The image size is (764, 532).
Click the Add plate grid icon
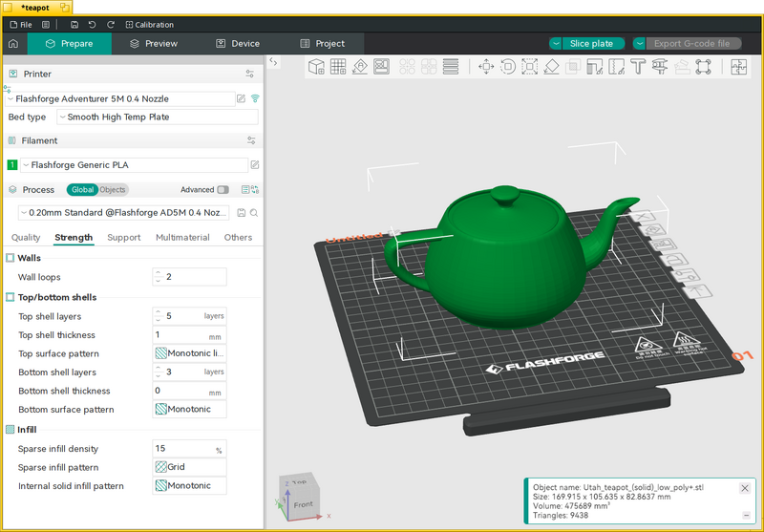click(338, 67)
